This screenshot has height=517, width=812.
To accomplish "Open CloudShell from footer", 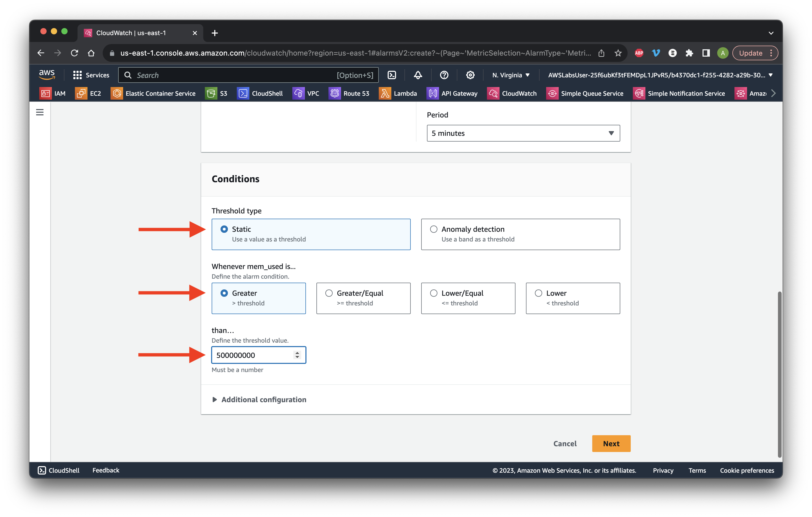I will coord(59,470).
